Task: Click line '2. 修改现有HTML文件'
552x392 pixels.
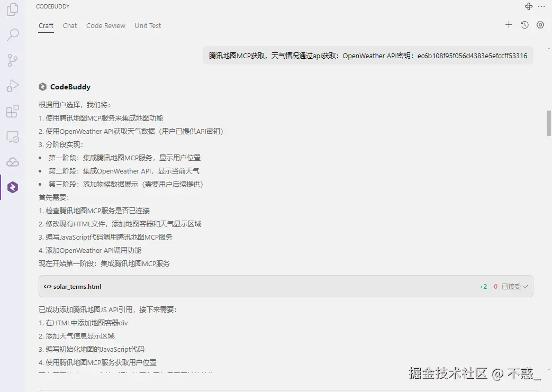Action: pos(120,224)
